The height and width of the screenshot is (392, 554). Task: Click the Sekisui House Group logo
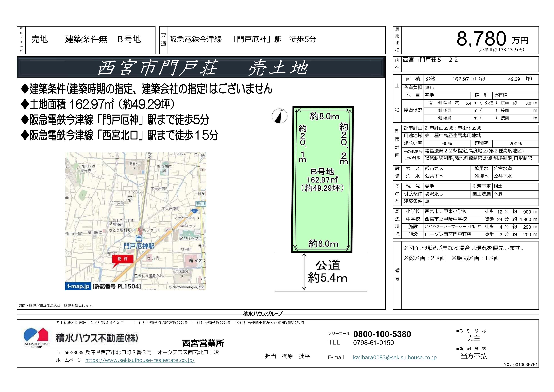click(x=36, y=338)
